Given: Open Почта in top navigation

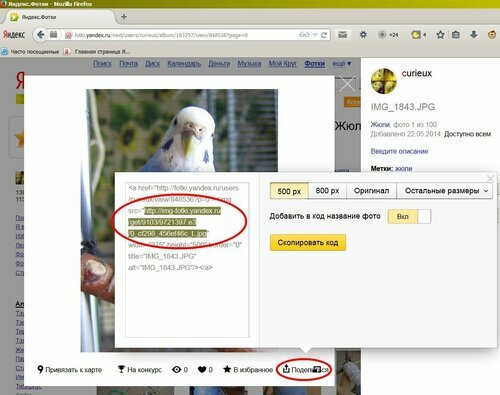Looking at the screenshot, I should [x=128, y=63].
